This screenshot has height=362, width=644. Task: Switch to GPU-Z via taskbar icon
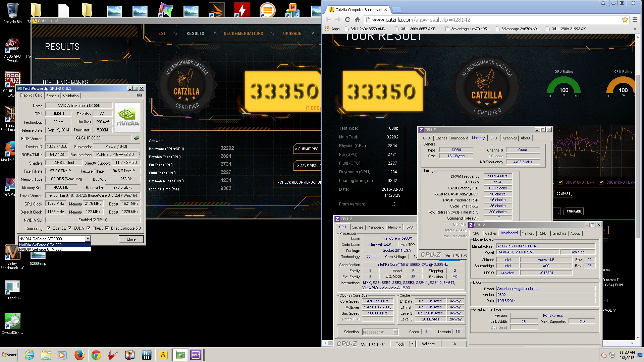[180, 355]
